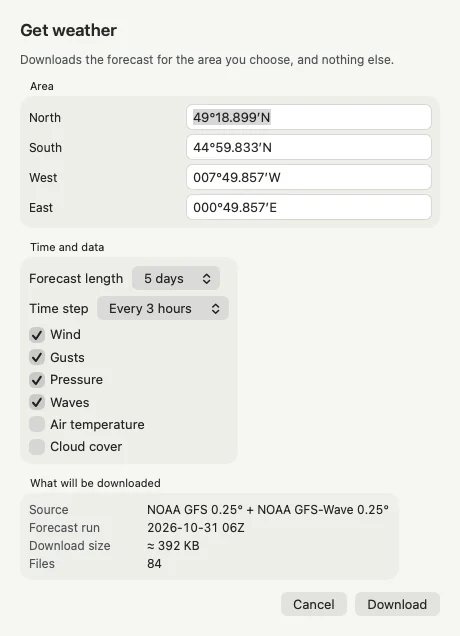
Task: Uncheck the Wind checkbox
Action: (37, 335)
